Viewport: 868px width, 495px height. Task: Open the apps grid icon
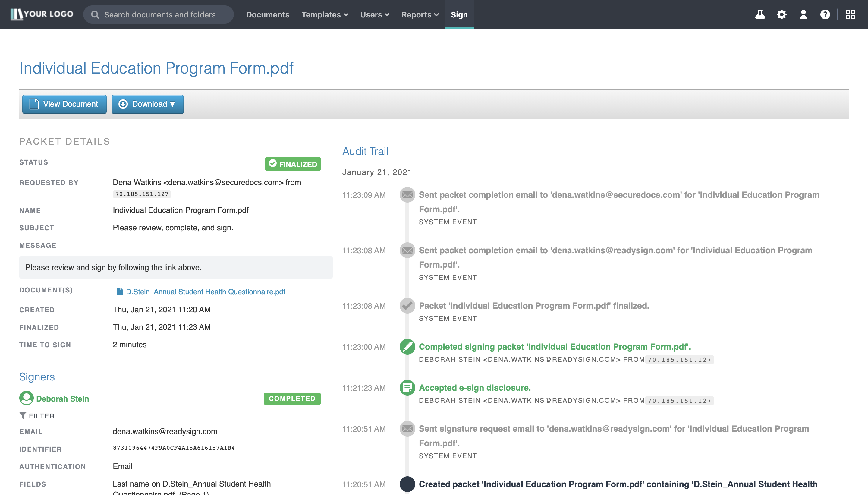point(850,14)
